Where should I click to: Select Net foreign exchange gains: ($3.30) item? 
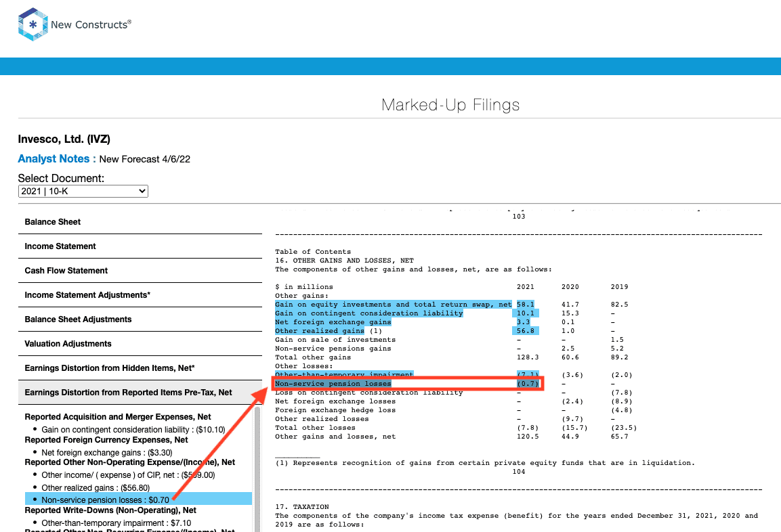[x=106, y=453]
